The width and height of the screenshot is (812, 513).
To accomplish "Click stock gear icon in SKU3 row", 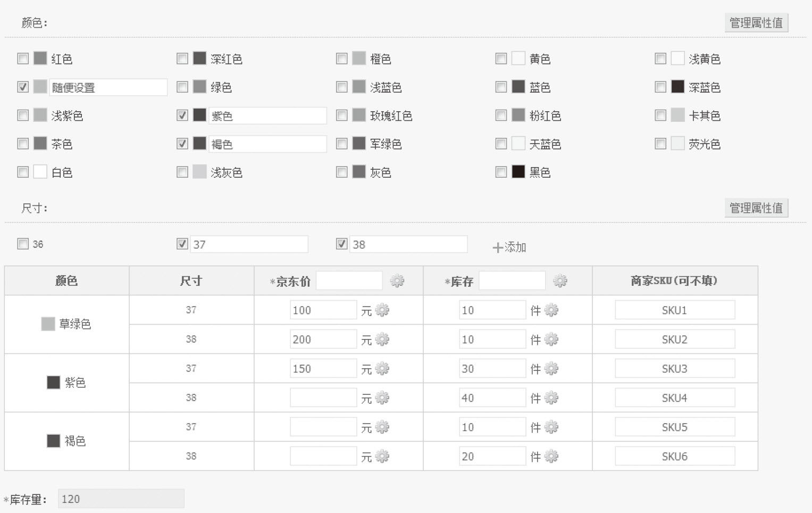I will 551,369.
